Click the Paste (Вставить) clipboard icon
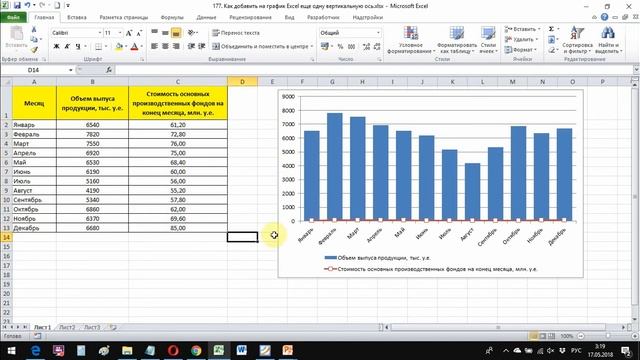The image size is (640, 360). [17, 33]
